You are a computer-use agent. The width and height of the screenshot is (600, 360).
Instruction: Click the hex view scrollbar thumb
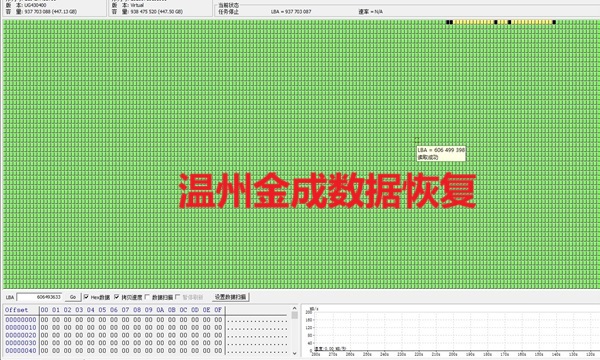(x=294, y=315)
